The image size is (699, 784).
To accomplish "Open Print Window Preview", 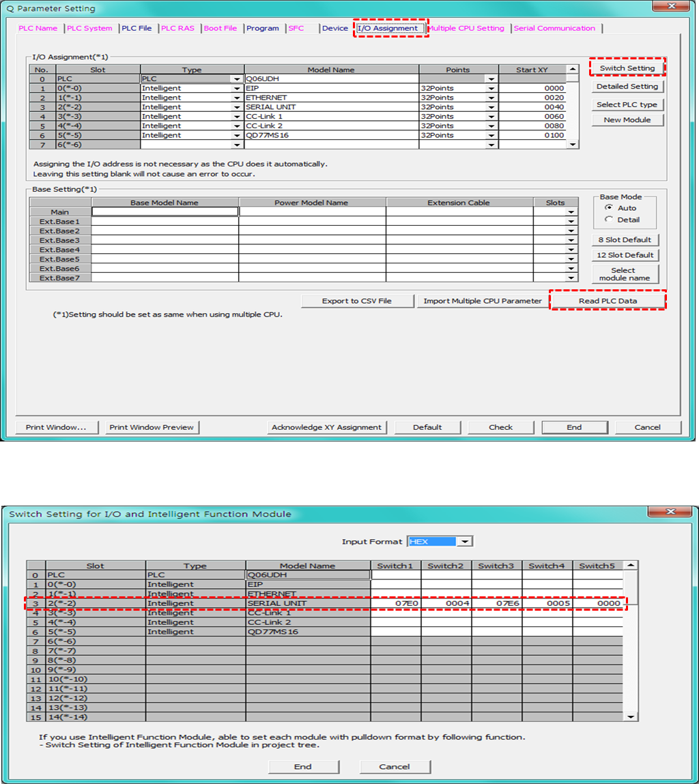I will click(152, 428).
